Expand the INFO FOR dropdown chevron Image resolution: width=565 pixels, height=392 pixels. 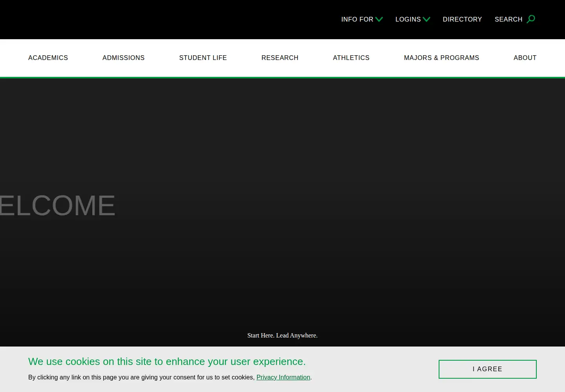[379, 19]
